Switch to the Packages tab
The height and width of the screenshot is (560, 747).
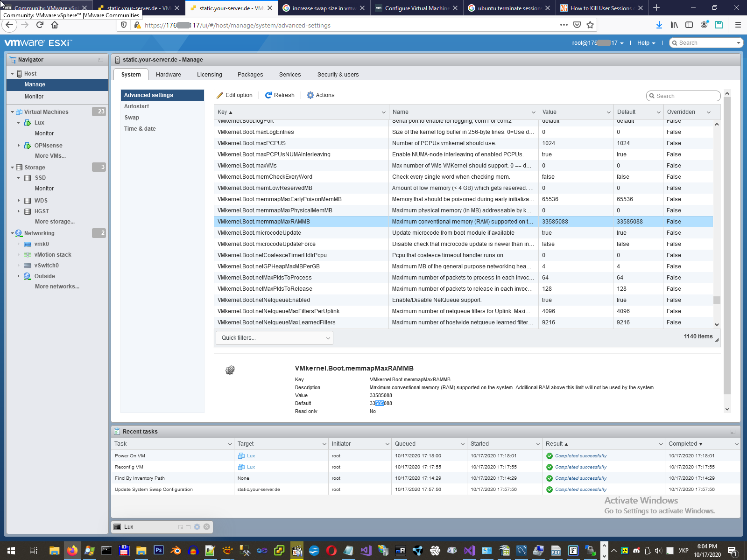(x=250, y=75)
